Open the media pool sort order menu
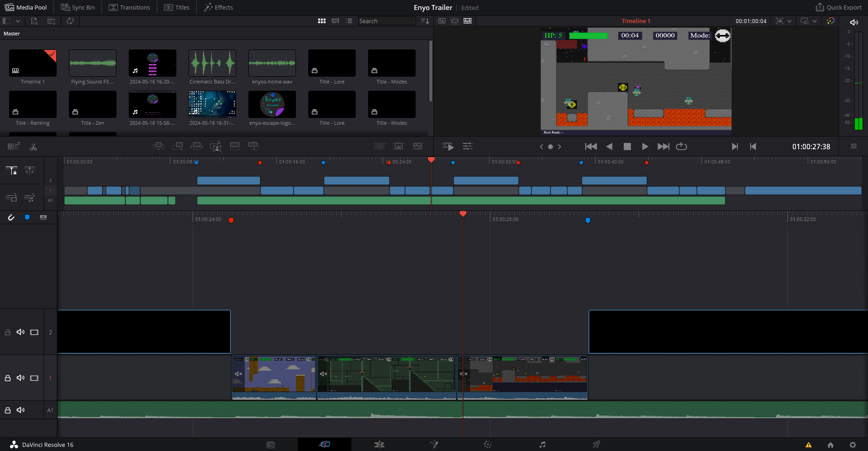Image resolution: width=868 pixels, height=451 pixels. [425, 21]
